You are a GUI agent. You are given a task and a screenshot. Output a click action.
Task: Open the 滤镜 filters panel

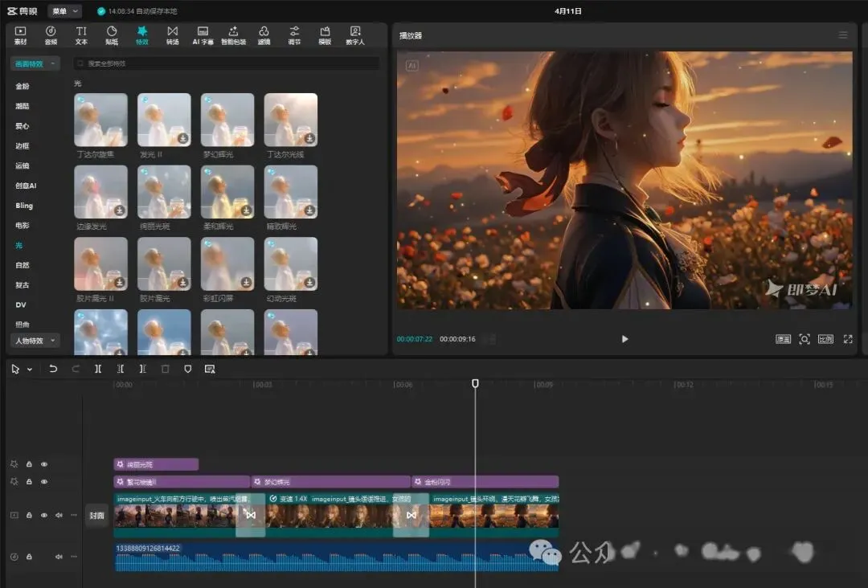pyautogui.click(x=264, y=35)
